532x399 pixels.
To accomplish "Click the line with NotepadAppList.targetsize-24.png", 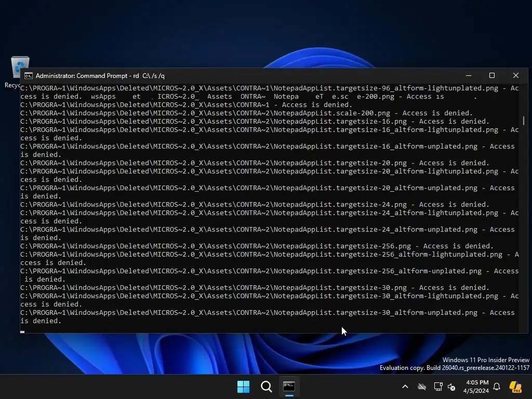I will pos(255,205).
